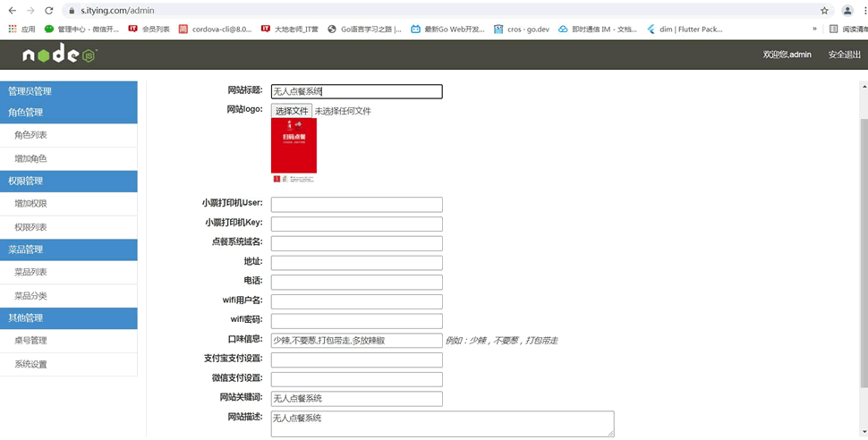Viewport: 868px width, 440px height.
Task: Open the Chrome profile avatar icon
Action: pos(847,11)
